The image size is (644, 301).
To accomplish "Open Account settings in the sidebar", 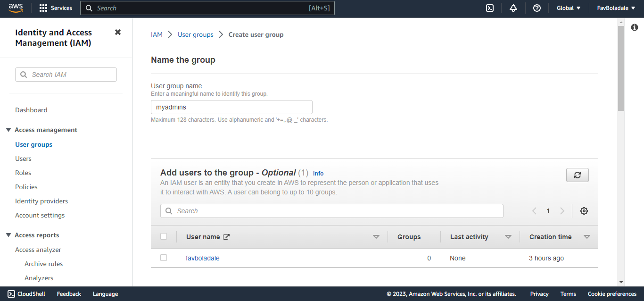I will [x=40, y=215].
